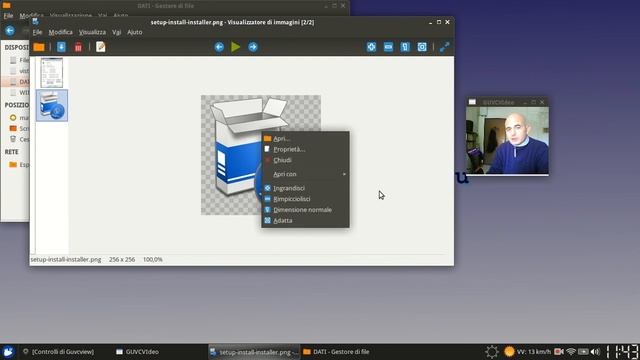Click the normal-size (1:1) toolbar icon
The height and width of the screenshot is (360, 640).
coord(405,47)
